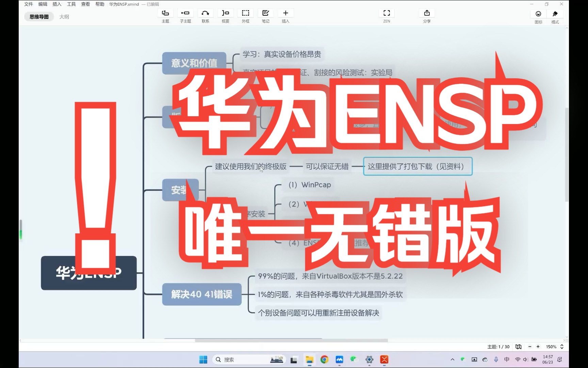Screen dimensions: 588x368
Task: Select the 联系 relationship tool
Action: [x=205, y=13]
